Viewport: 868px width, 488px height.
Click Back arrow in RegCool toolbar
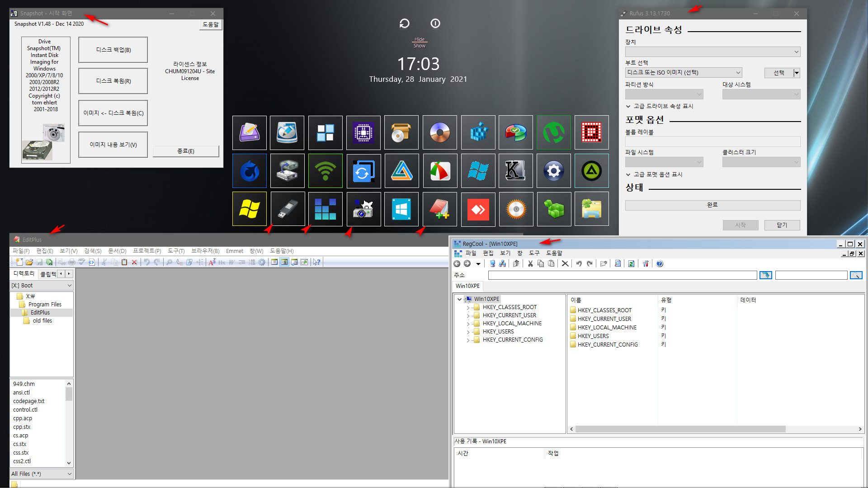click(x=457, y=264)
